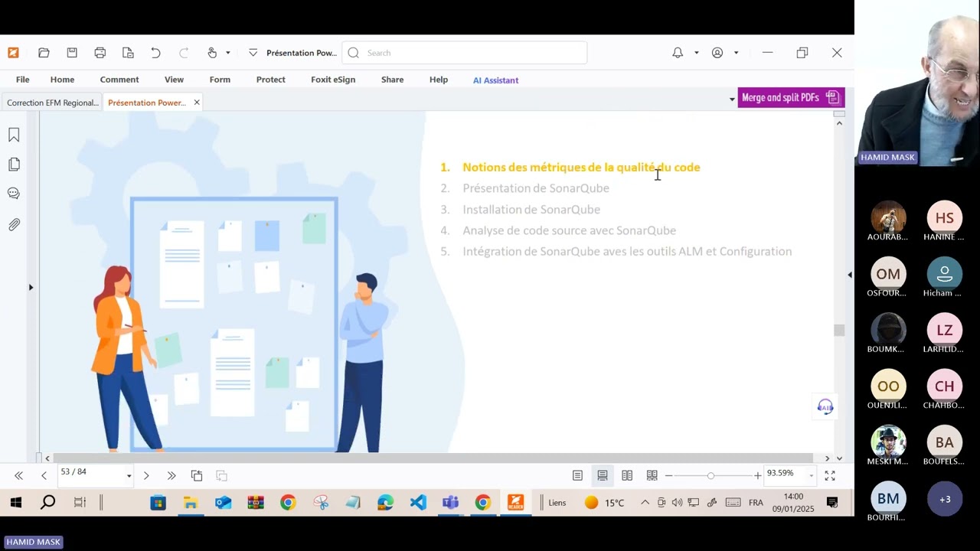Expand the notifications dropdown arrow
980x551 pixels.
(696, 53)
